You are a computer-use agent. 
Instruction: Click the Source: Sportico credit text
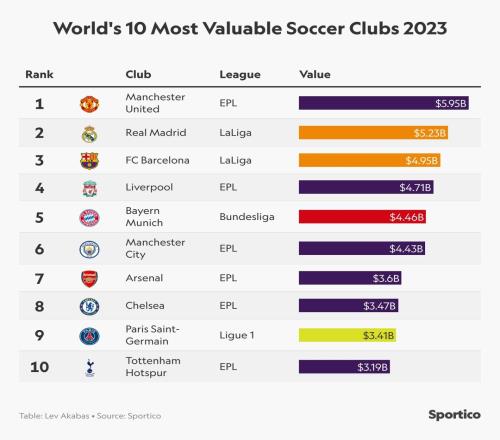click(x=129, y=416)
